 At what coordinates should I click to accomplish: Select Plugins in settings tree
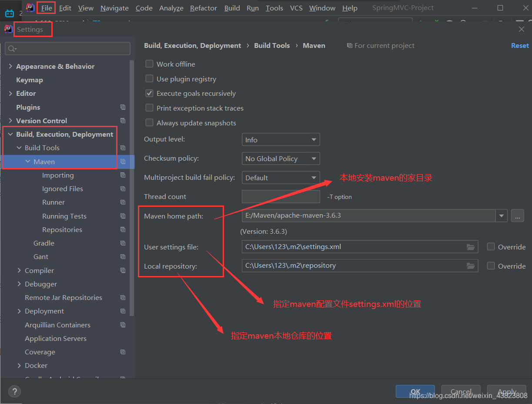(x=28, y=107)
